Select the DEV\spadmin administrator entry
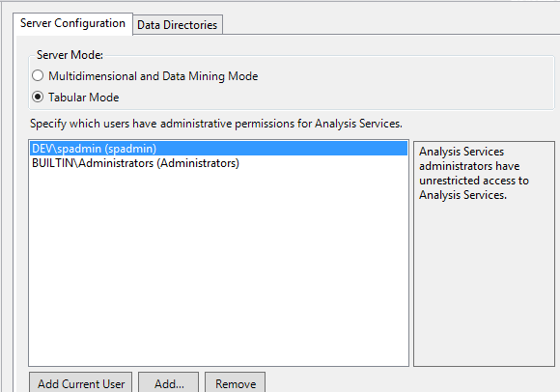 (218, 148)
